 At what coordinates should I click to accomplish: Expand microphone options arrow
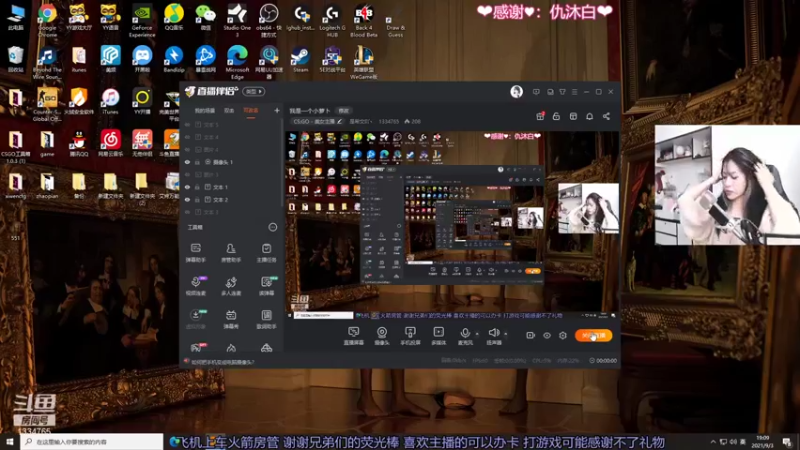478,334
